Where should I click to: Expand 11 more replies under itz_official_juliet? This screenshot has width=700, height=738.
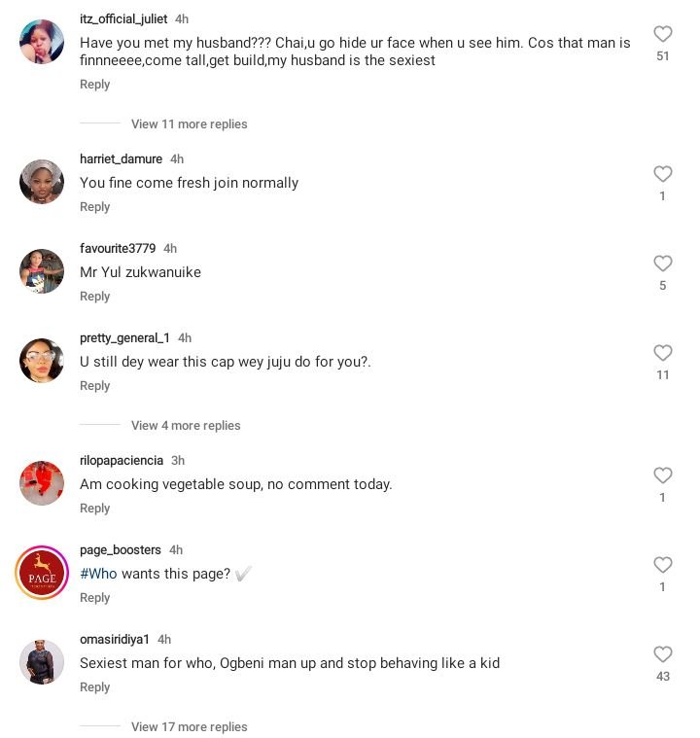(189, 124)
